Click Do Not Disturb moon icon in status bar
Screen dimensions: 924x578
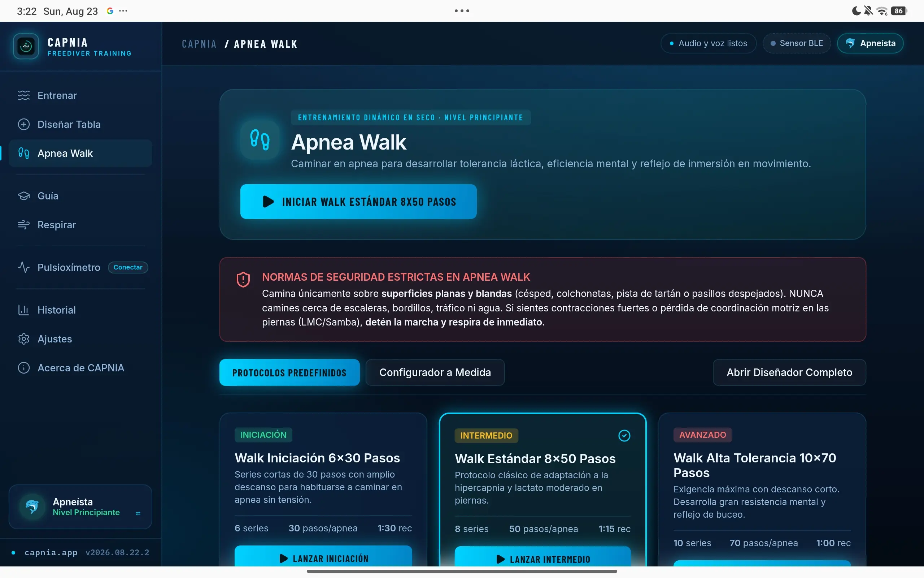tap(857, 11)
